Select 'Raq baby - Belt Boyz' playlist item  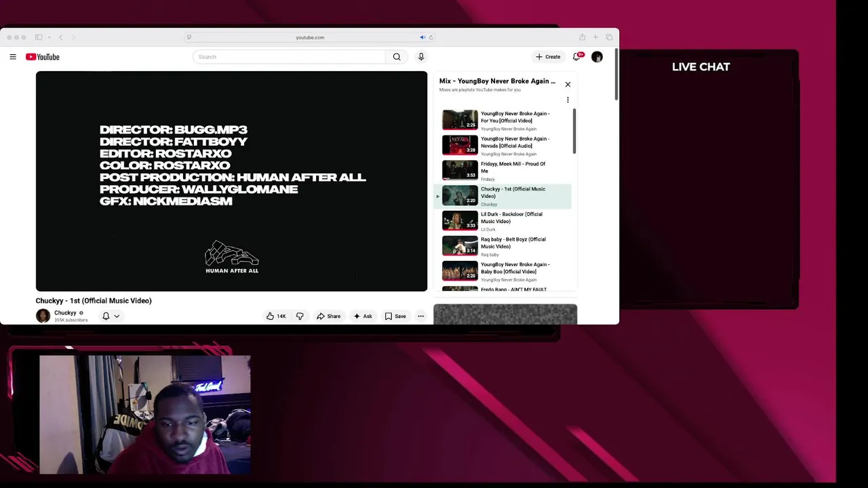(x=502, y=245)
